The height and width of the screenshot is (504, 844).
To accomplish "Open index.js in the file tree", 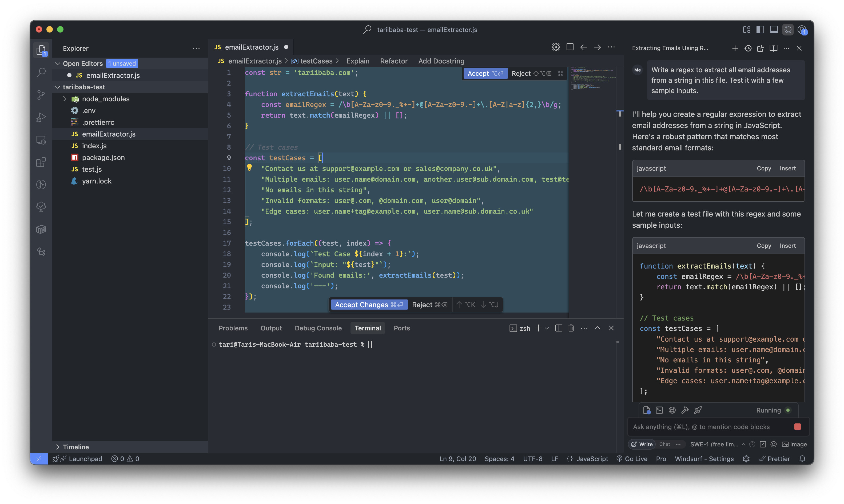I will tap(94, 146).
